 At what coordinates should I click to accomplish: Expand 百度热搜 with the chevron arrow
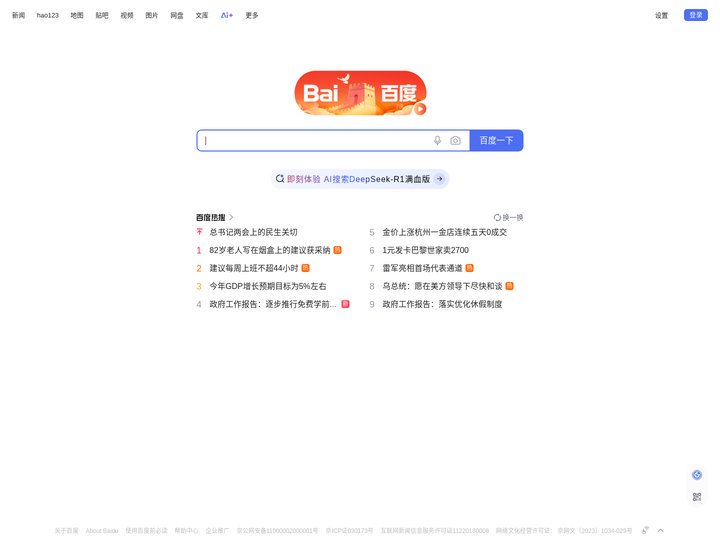[x=231, y=217]
